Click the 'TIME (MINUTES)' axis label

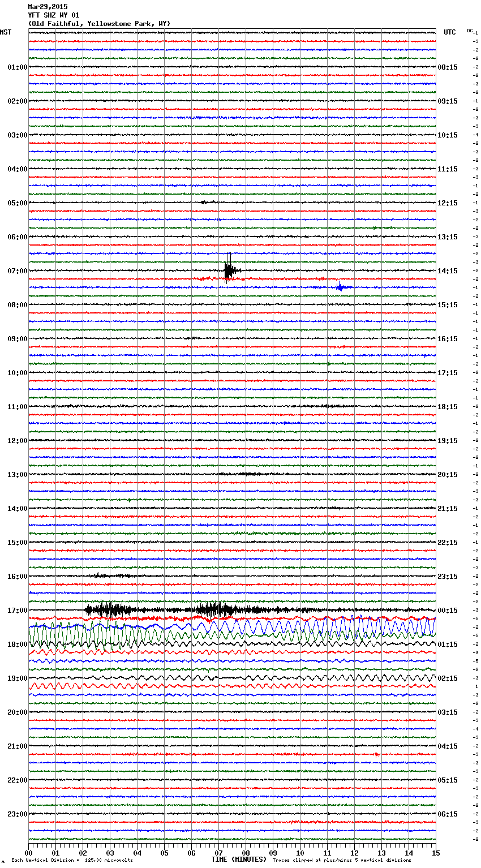tap(239, 860)
